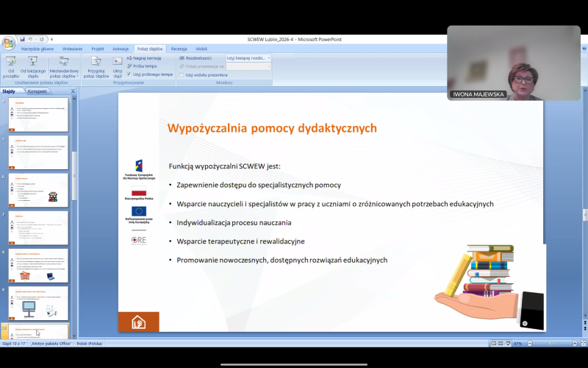Viewport: 588px width, 368px height.
Task: Click the Office button
Action: (x=8, y=43)
